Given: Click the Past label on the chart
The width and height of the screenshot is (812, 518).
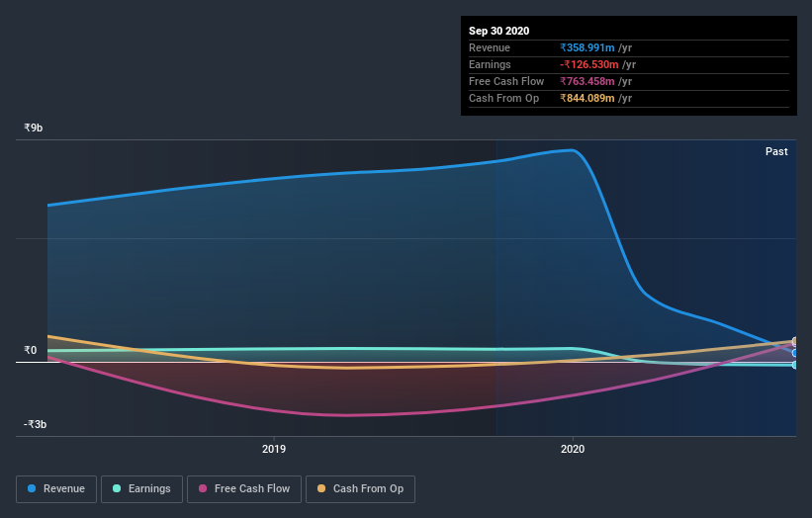Looking at the screenshot, I should point(776,151).
